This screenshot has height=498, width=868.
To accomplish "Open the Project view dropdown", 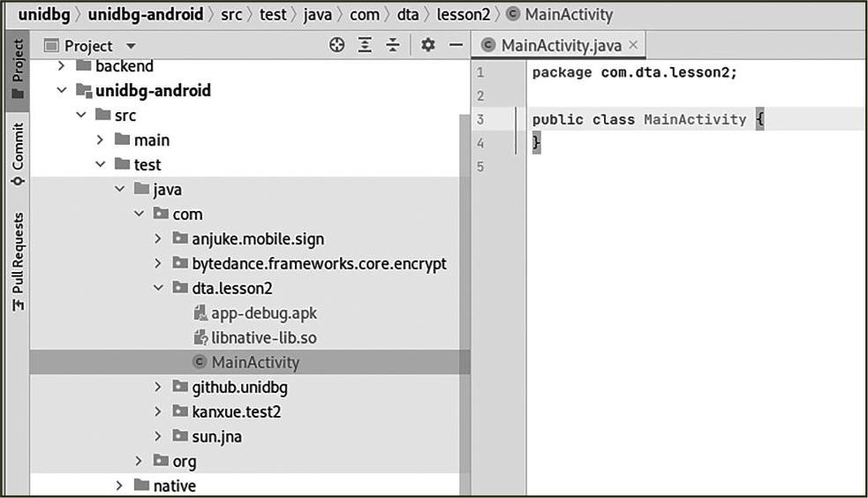I will tap(131, 46).
